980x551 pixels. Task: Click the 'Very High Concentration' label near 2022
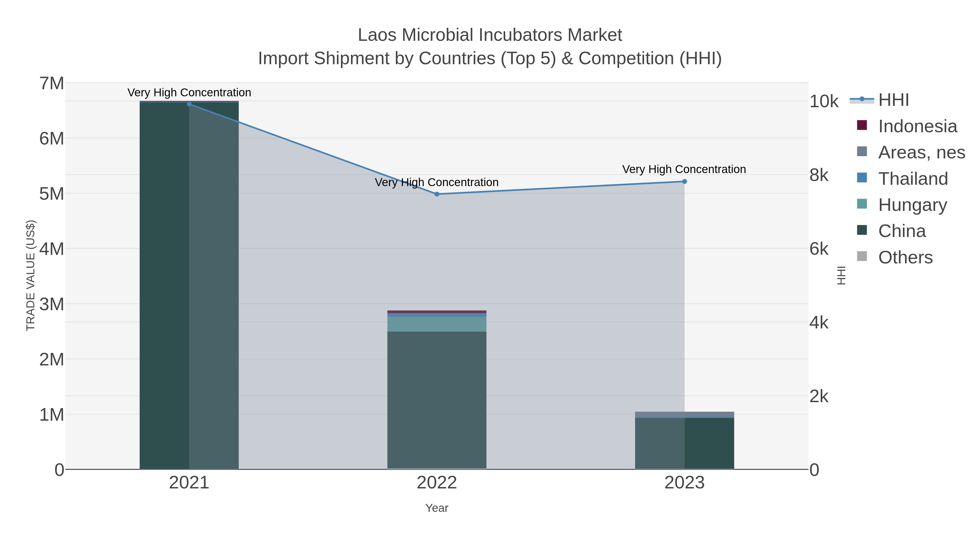coord(437,182)
